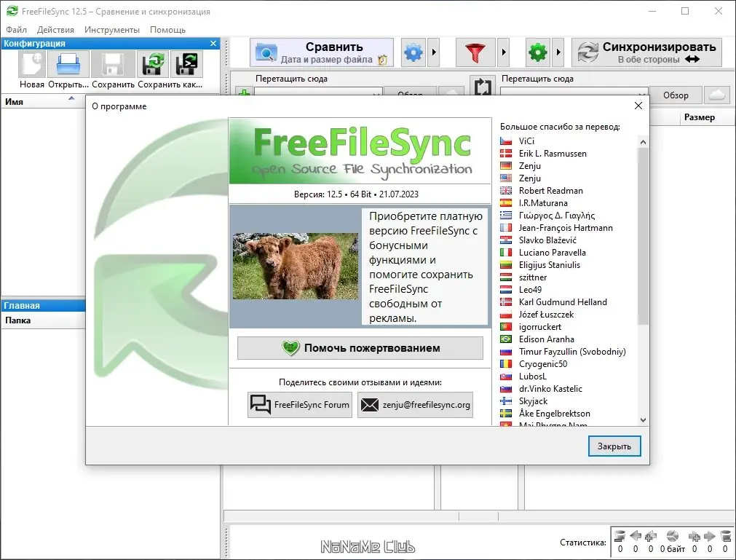Click the UK flag by Robert Readman
The width and height of the screenshot is (736, 560).
[505, 191]
